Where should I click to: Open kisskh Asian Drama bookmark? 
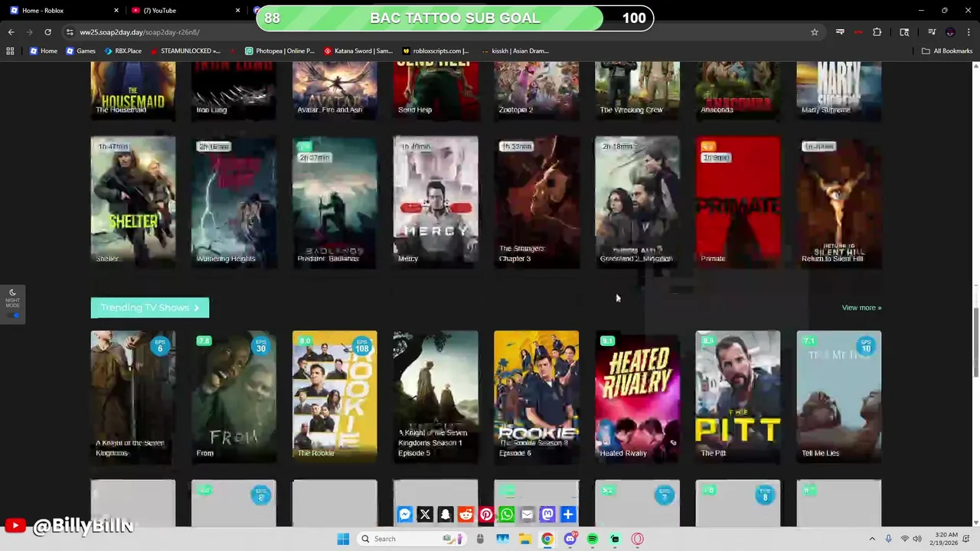[x=515, y=51]
